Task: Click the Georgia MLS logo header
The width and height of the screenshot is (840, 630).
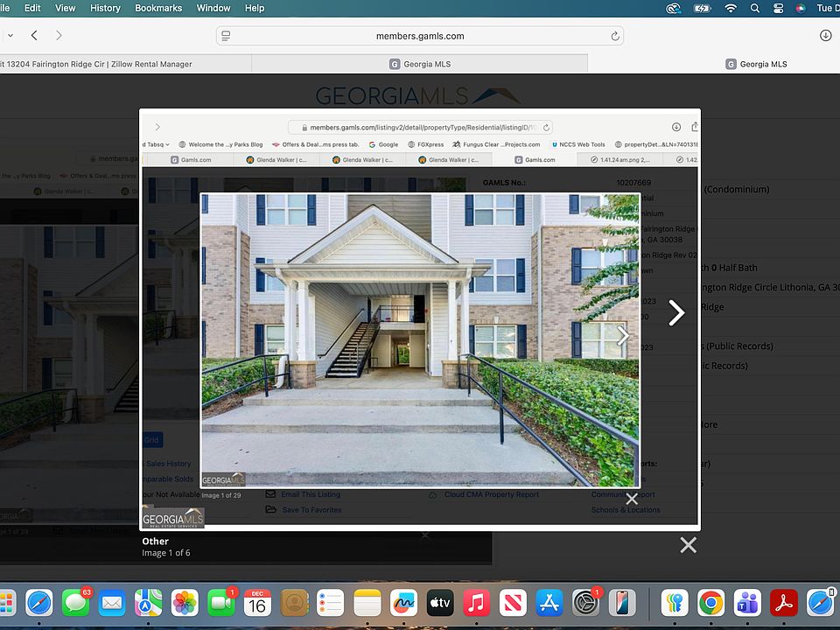Action: click(418, 96)
